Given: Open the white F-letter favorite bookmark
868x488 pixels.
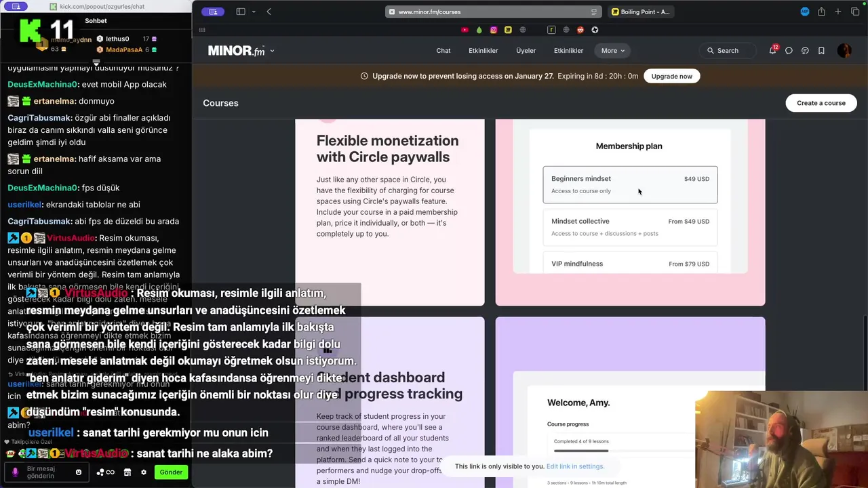Looking at the screenshot, I should pos(551,30).
